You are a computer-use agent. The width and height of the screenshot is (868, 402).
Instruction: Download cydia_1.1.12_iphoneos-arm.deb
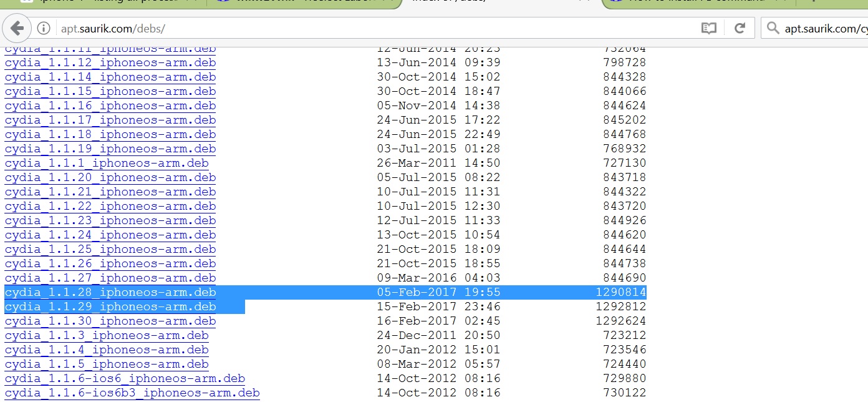[110, 62]
